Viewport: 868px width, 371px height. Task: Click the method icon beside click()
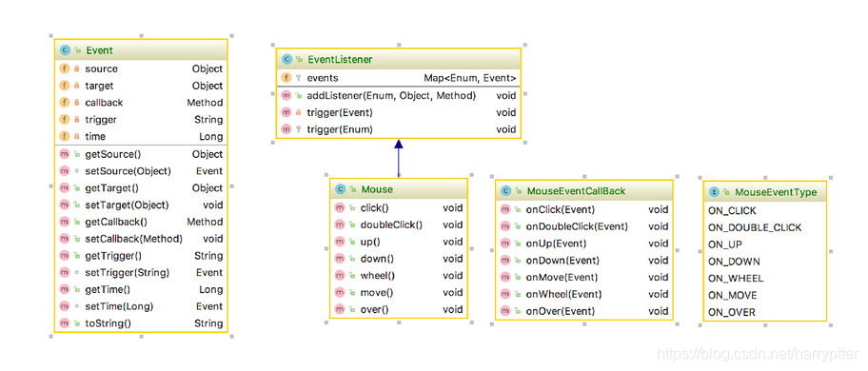pyautogui.click(x=341, y=208)
